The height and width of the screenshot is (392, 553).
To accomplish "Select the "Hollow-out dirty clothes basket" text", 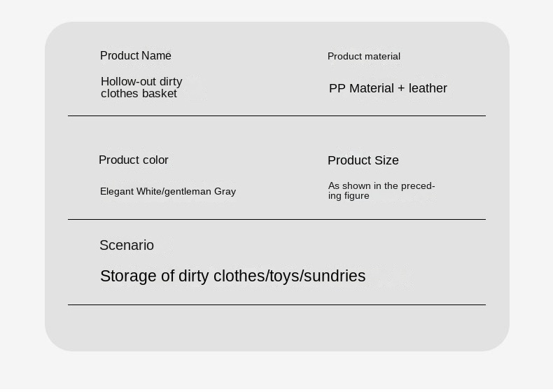I will pyautogui.click(x=141, y=87).
